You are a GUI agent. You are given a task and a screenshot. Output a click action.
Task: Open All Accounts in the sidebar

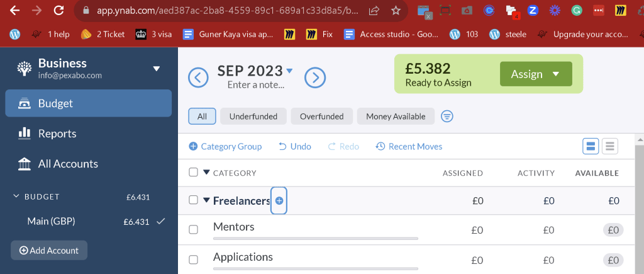pos(88,164)
